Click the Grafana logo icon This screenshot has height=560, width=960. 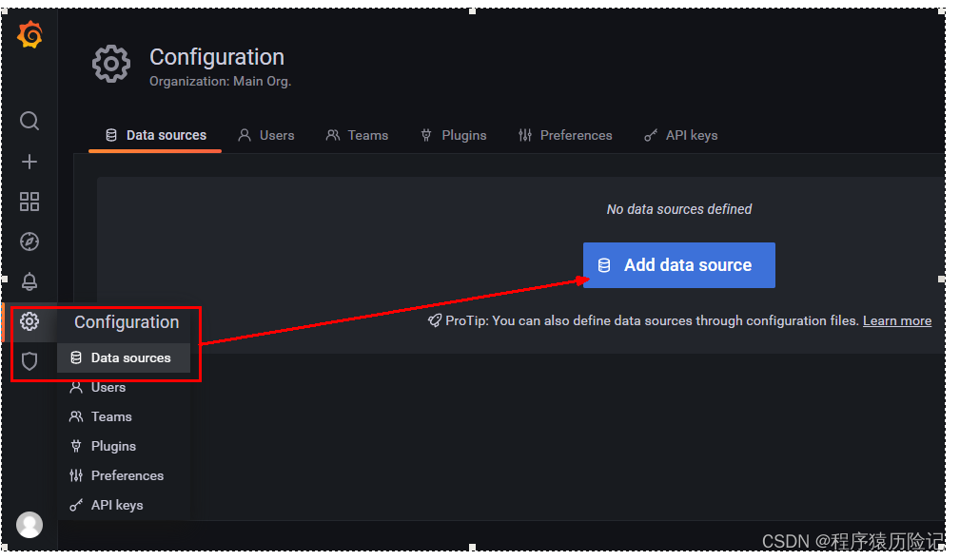(x=29, y=34)
